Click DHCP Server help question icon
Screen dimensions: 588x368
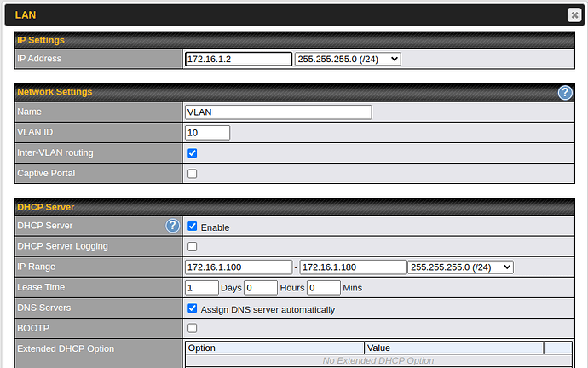(173, 226)
